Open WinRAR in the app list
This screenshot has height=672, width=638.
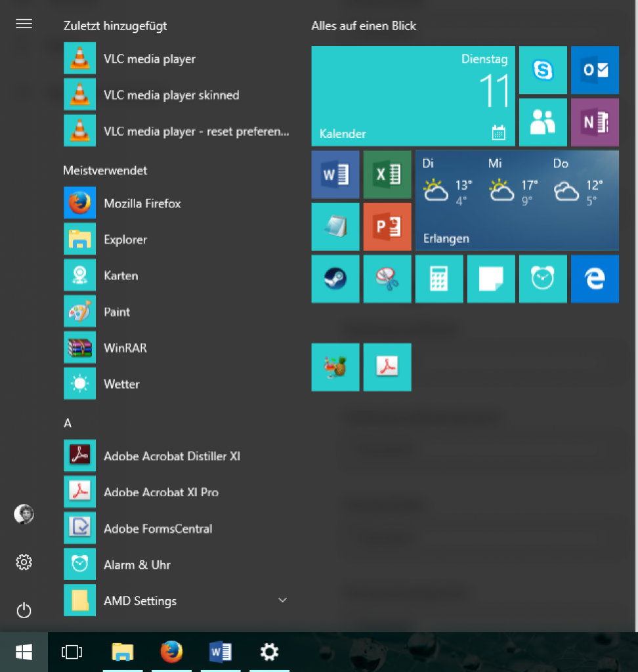tap(177, 348)
